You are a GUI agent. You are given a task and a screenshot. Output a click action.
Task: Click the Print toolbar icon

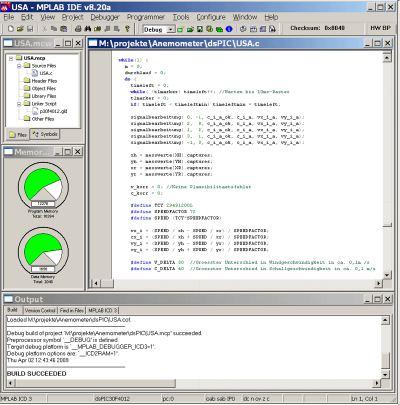[78, 29]
